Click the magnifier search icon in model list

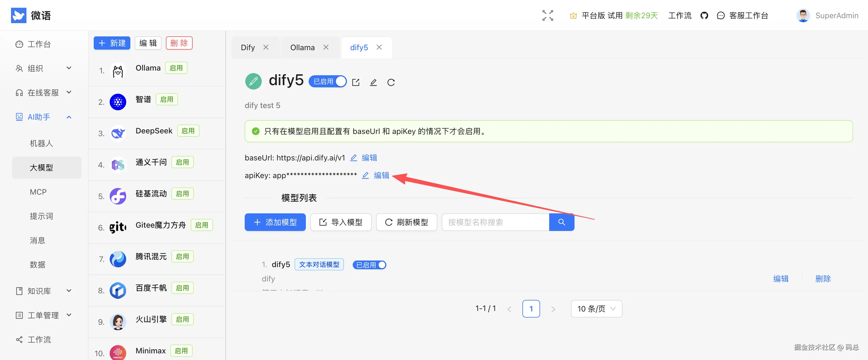[x=561, y=222]
